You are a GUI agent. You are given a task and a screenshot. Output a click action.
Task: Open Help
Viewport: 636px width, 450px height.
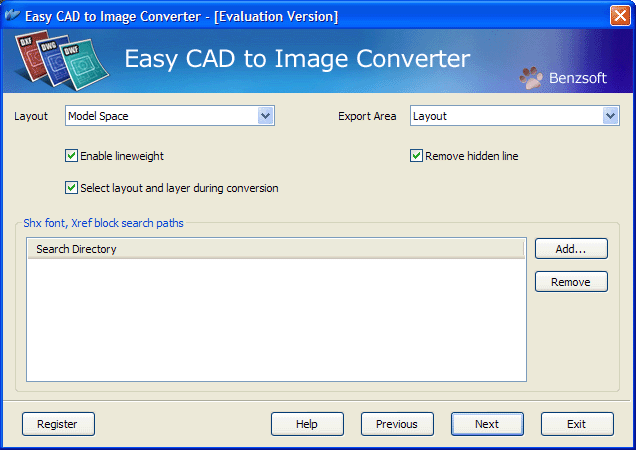[x=307, y=424]
